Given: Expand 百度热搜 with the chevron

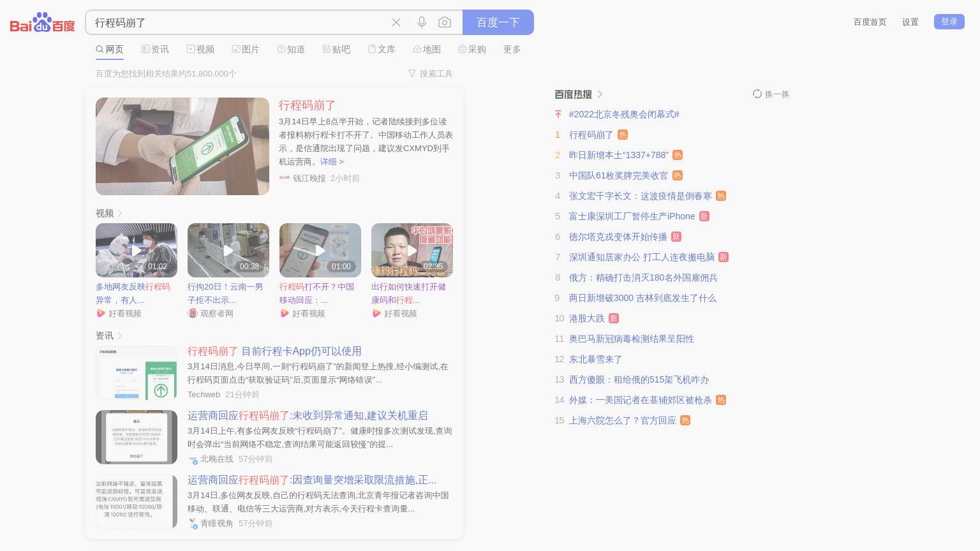Looking at the screenshot, I should tap(600, 94).
